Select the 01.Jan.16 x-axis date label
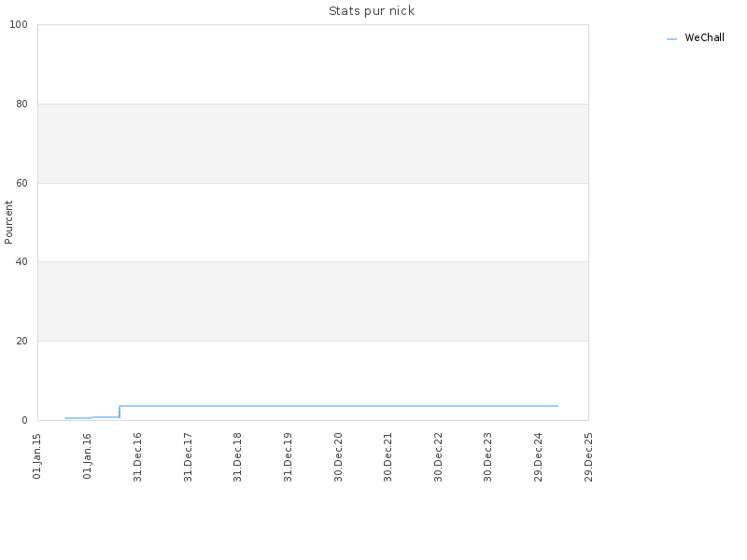 click(x=87, y=456)
